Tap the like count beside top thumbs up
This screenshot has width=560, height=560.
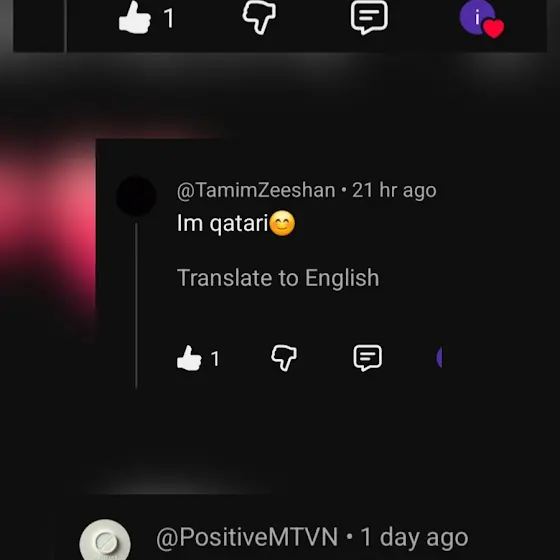click(169, 19)
